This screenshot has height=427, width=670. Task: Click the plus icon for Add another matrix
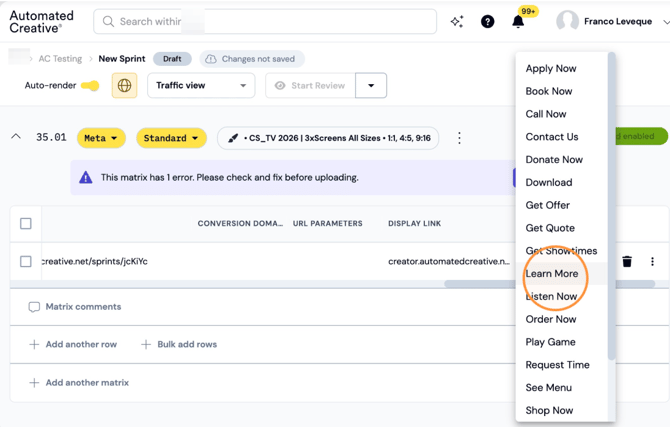pyautogui.click(x=34, y=383)
